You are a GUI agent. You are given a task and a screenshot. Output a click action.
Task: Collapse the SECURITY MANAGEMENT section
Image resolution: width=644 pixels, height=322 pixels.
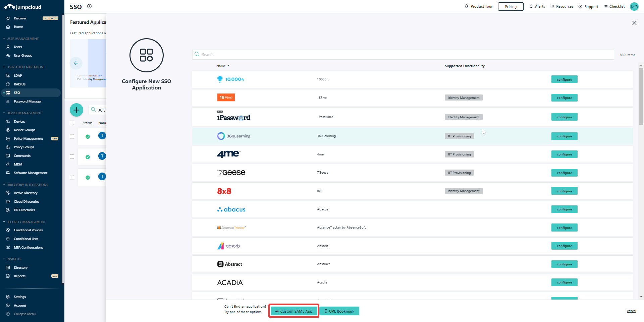tap(3, 222)
